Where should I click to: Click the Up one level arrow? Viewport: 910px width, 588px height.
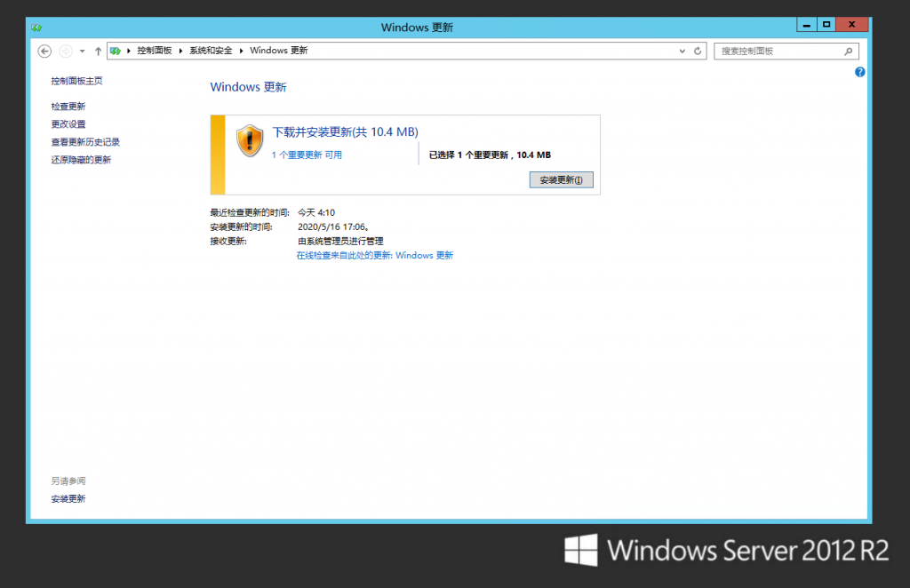(x=98, y=52)
